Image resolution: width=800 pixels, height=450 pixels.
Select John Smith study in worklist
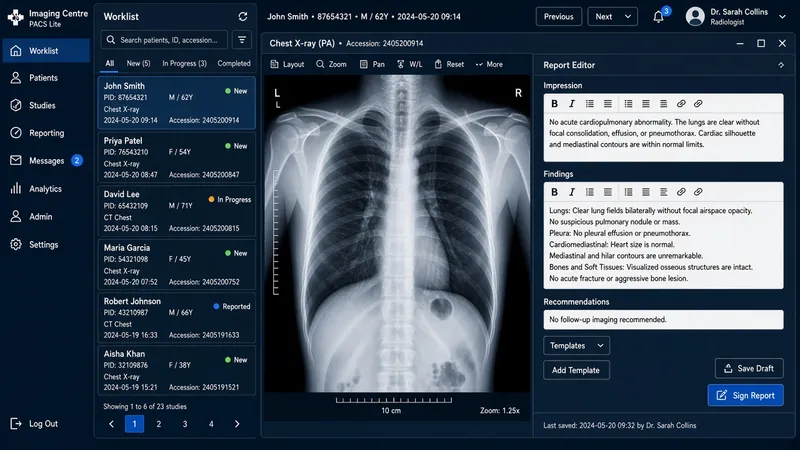177,103
